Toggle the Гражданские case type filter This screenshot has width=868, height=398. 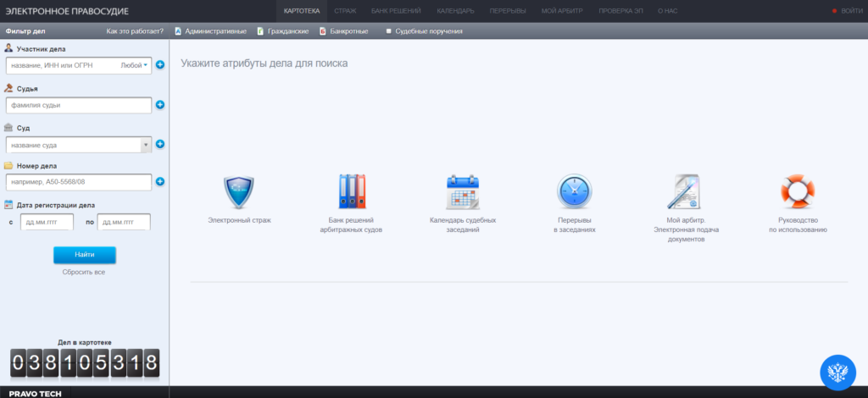[282, 31]
